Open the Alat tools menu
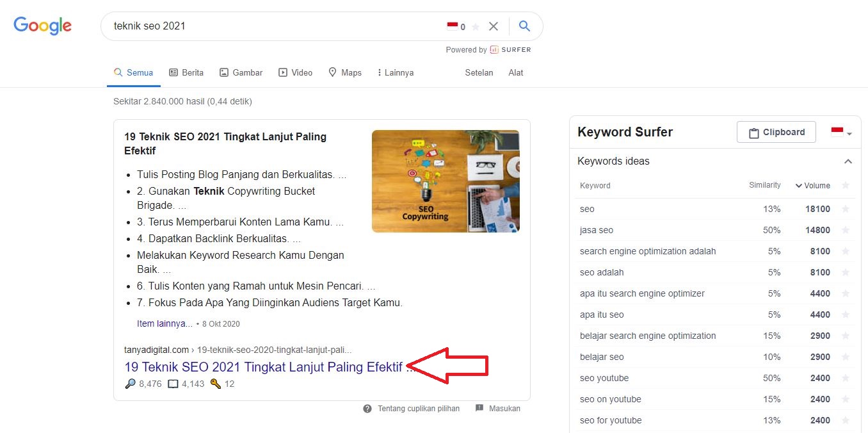 tap(516, 72)
